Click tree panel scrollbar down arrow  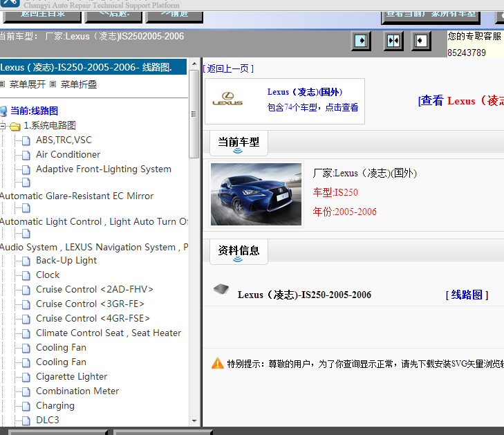(194, 421)
